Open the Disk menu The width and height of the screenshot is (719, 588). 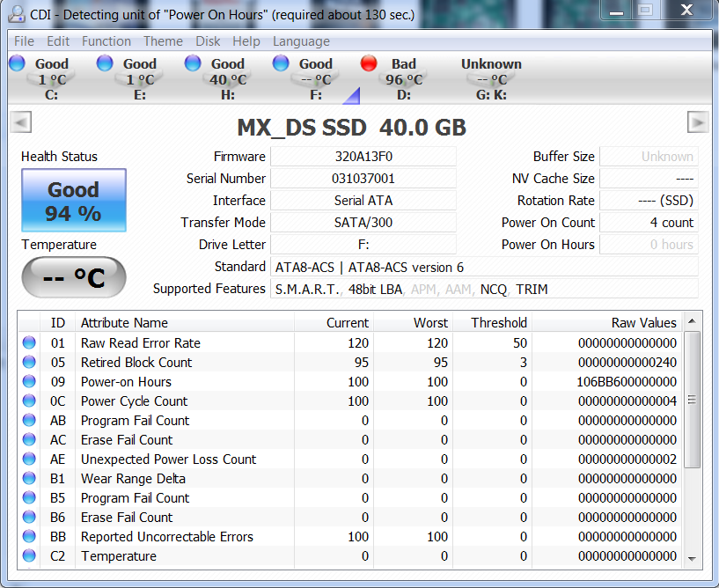208,41
